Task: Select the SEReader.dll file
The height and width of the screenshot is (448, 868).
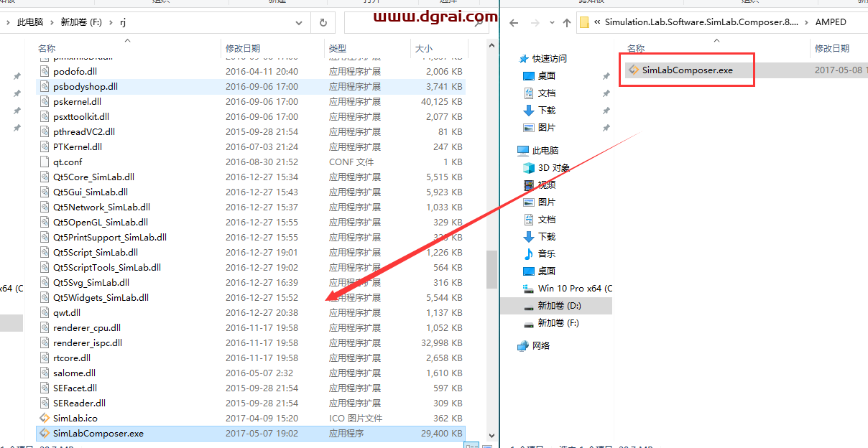Action: 251,403
